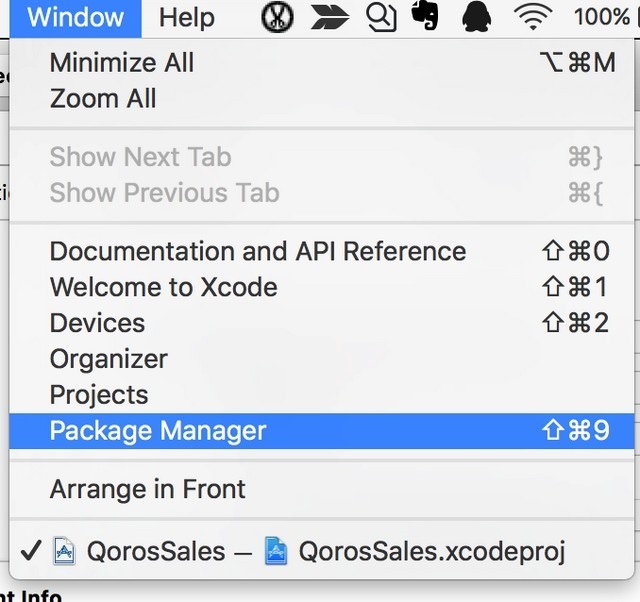Select the checked QorosSales window entry
Image resolution: width=640 pixels, height=602 pixels.
tap(155, 552)
